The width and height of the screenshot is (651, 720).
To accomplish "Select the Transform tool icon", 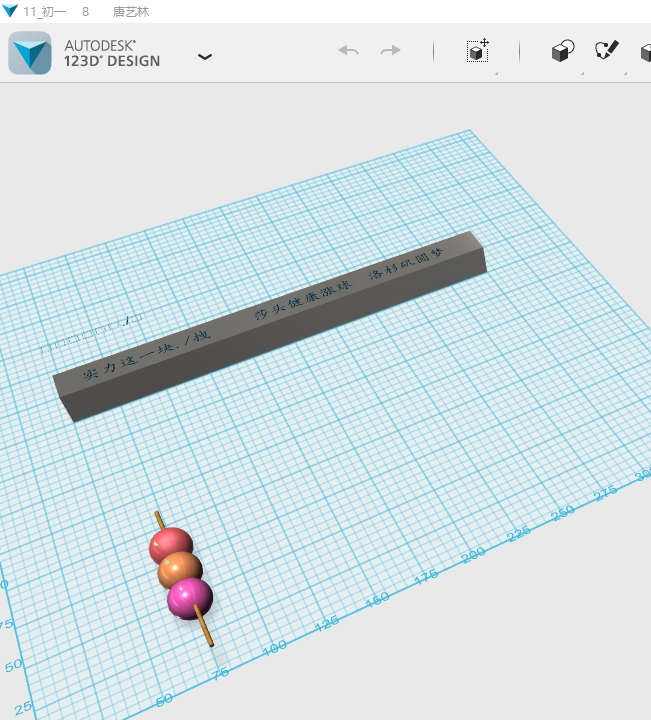I will pyautogui.click(x=478, y=51).
